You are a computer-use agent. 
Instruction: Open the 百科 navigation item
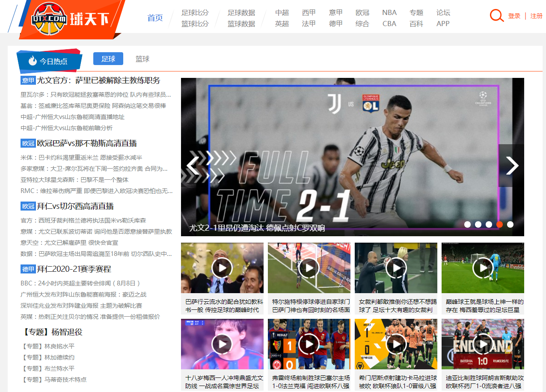416,24
